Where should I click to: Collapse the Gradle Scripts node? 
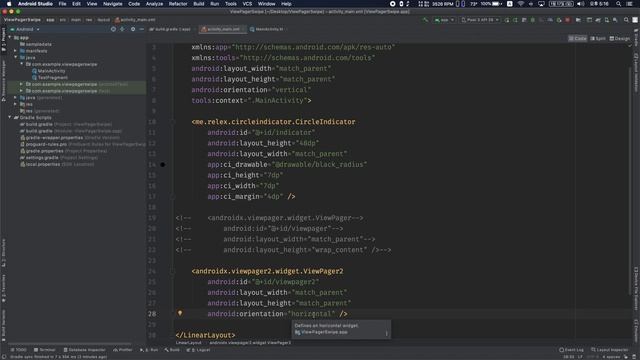pyautogui.click(x=10, y=118)
